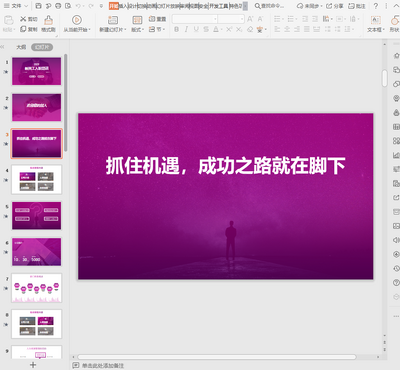Click the Reset (重置) slide button
This screenshot has height=370, width=400.
(x=157, y=19)
